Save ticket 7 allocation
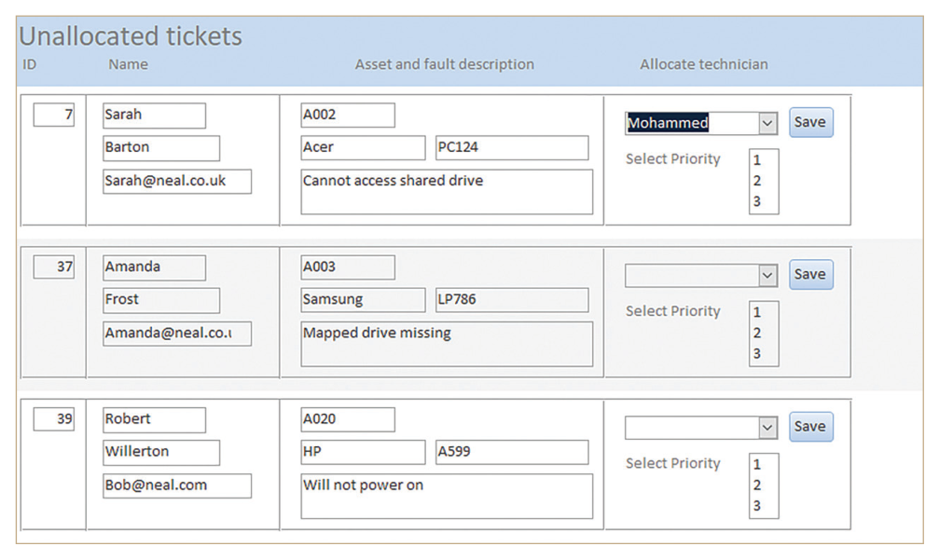Image resolution: width=939 pixels, height=560 pixels. [x=810, y=122]
